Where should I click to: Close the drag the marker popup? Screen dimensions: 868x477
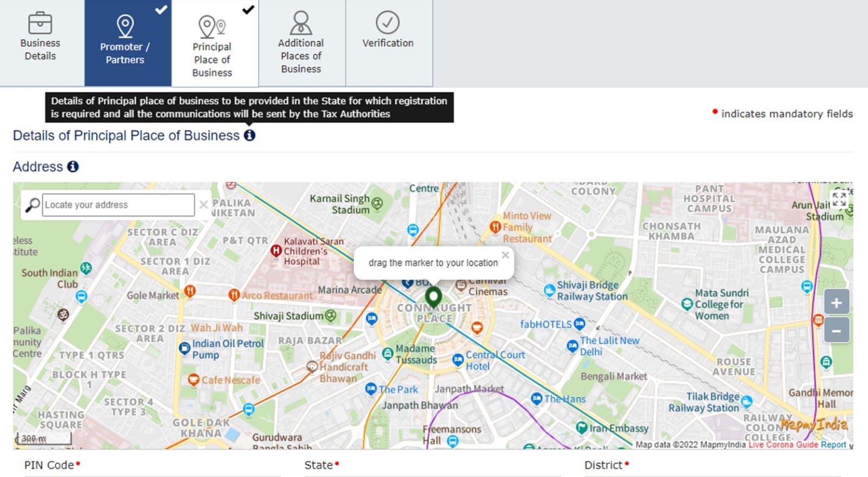click(505, 255)
